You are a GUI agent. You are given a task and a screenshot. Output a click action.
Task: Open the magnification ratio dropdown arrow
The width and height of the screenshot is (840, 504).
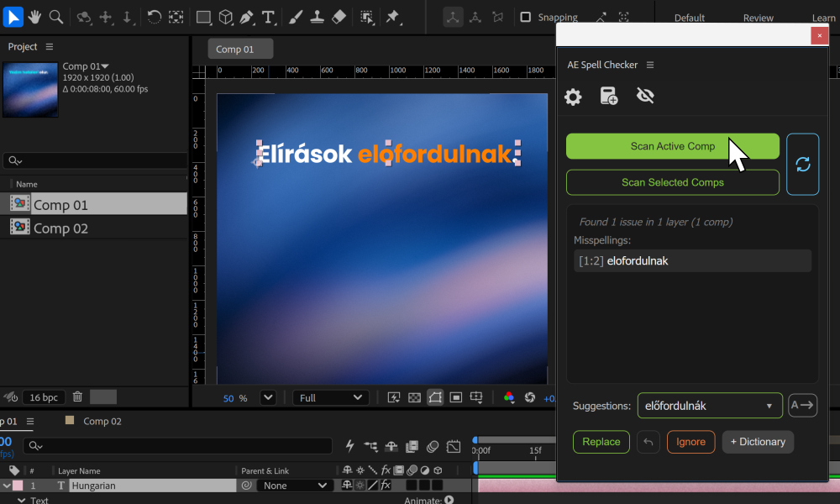tap(268, 397)
